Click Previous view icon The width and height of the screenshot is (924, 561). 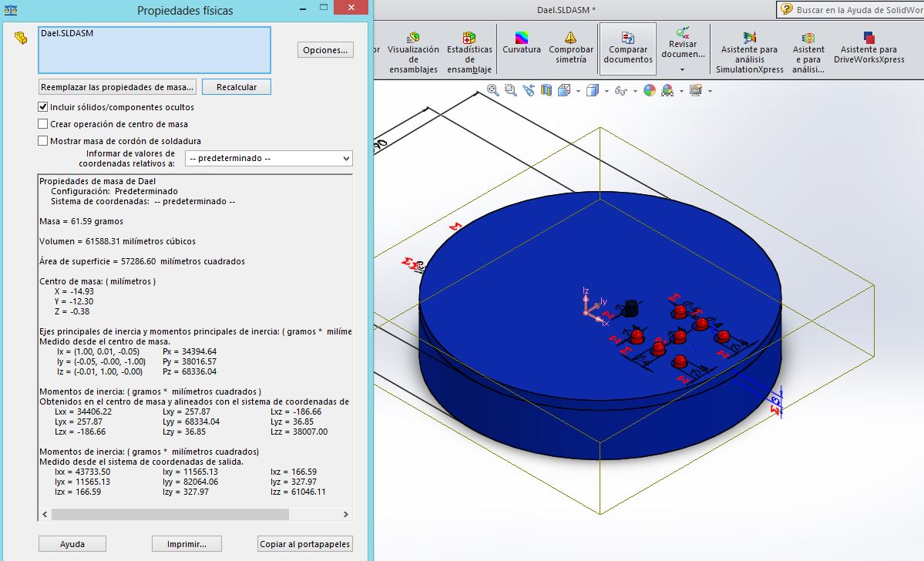pos(529,90)
